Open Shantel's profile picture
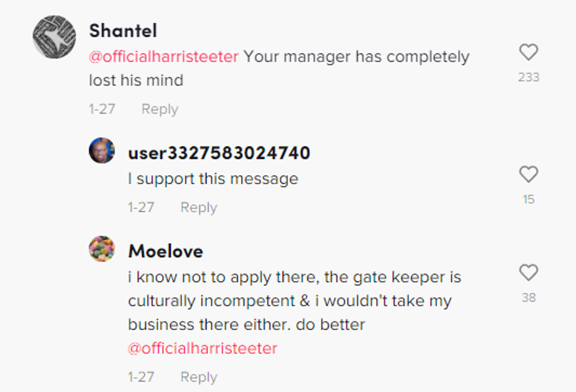This screenshot has width=576, height=392. pos(54,37)
